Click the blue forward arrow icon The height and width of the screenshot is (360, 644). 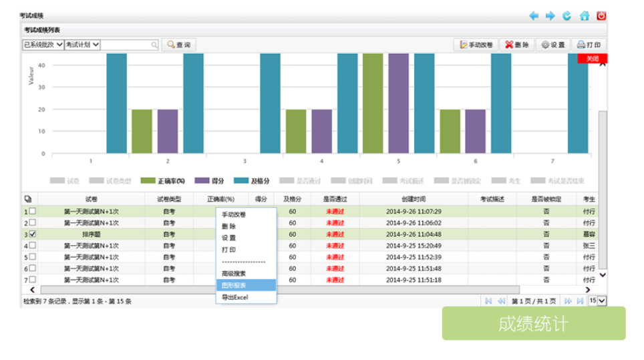click(x=550, y=15)
